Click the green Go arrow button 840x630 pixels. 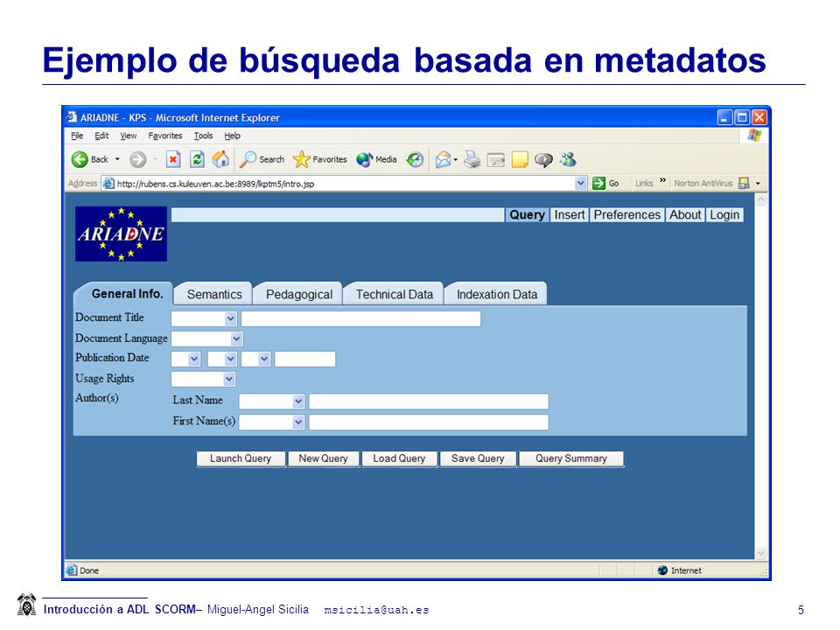[598, 183]
